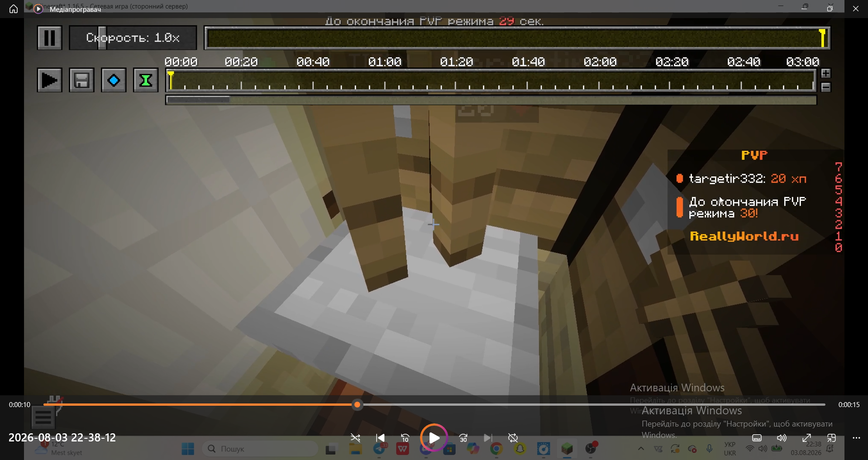Screen dimensions: 868x460
Task: Jump to the previous track
Action: (381, 438)
